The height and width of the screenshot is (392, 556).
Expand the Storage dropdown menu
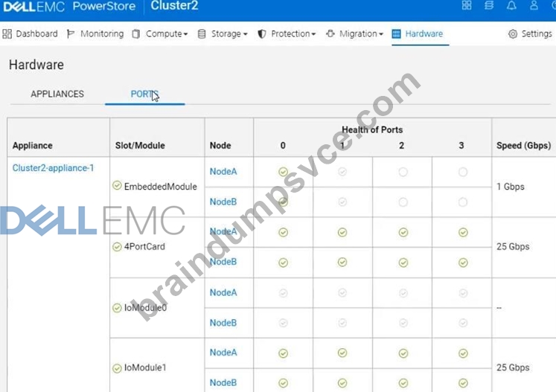(223, 34)
